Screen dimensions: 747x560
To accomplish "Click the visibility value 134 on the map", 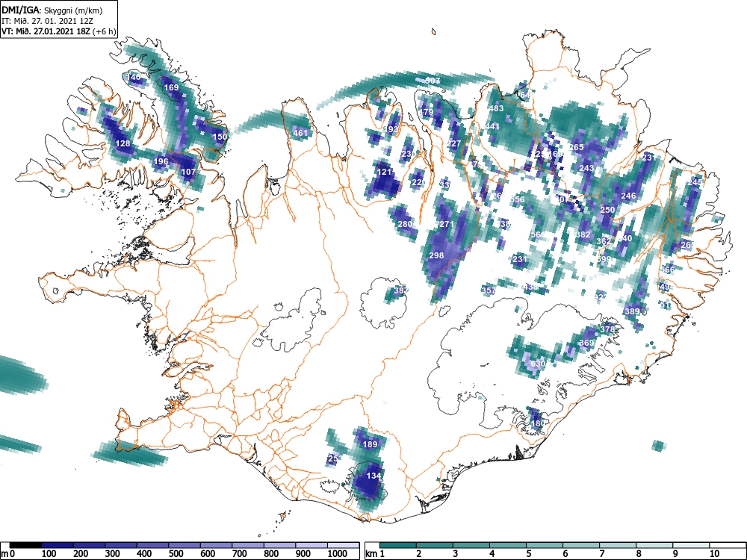I will click(373, 475).
